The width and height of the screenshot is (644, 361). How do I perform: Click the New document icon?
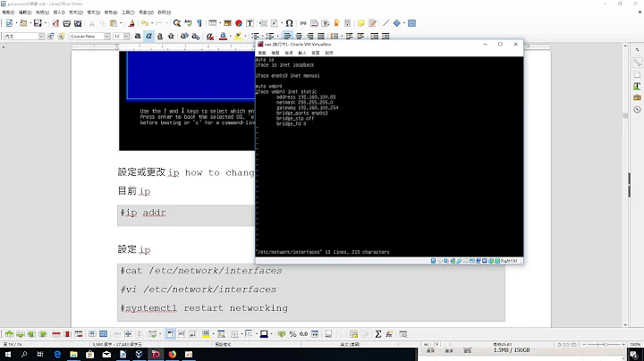pos(9,23)
